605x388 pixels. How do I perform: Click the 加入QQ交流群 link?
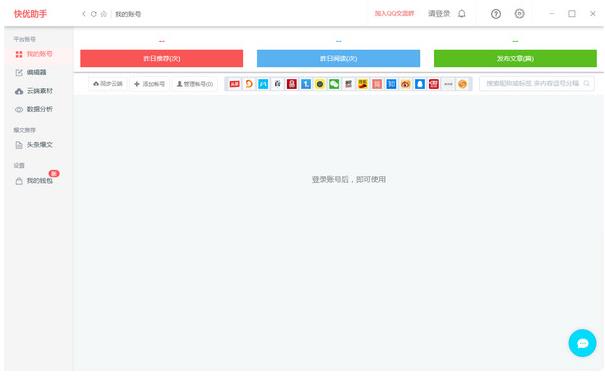(x=394, y=13)
